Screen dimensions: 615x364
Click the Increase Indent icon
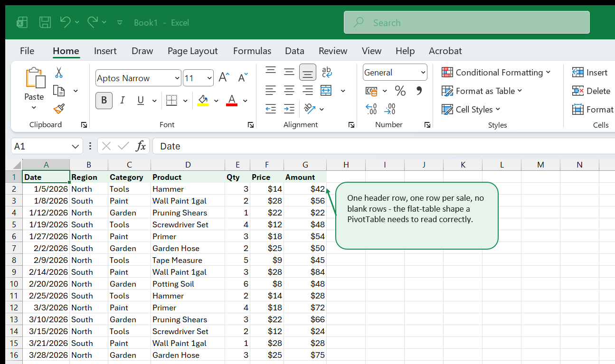coord(289,109)
